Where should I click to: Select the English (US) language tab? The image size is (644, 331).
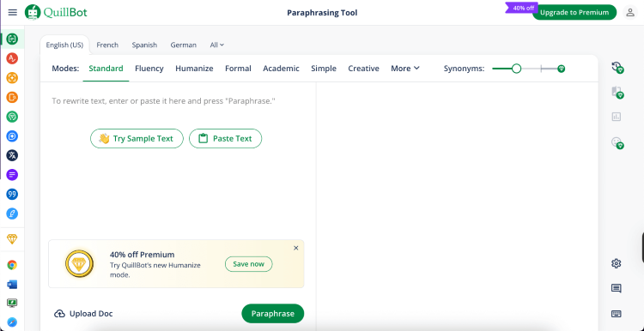(64, 45)
